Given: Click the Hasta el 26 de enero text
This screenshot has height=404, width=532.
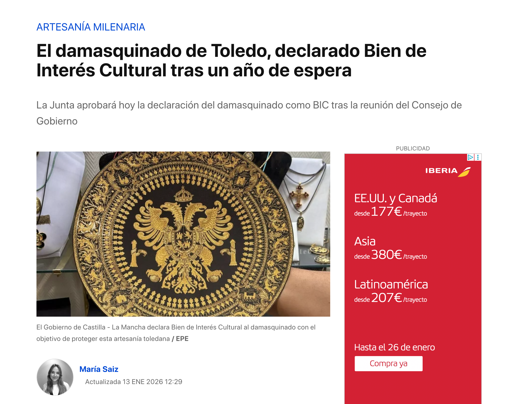Looking at the screenshot, I should [x=394, y=347].
